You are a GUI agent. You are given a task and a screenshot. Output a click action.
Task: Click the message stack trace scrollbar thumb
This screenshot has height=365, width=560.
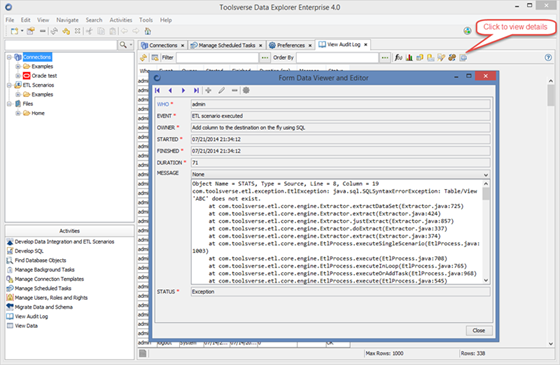click(486, 194)
